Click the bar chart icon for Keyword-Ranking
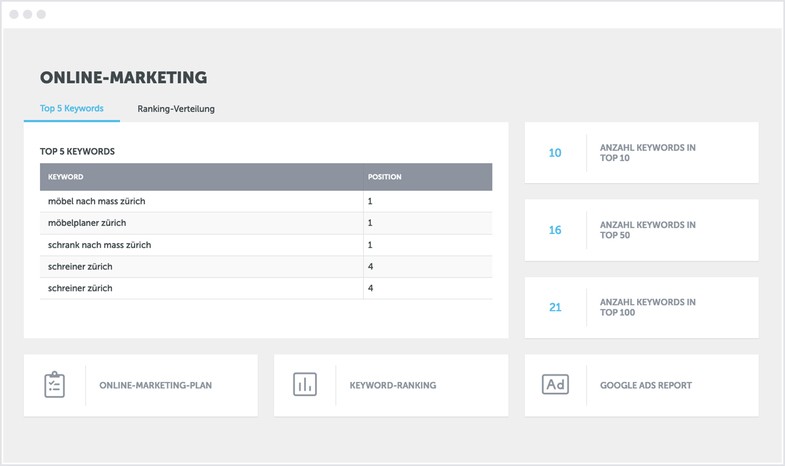The height and width of the screenshot is (466, 785). [305, 385]
